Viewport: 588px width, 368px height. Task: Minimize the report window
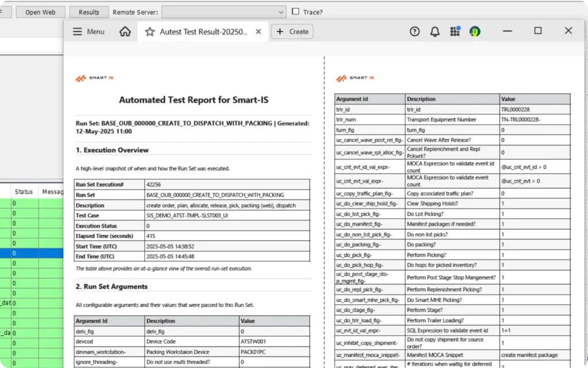click(508, 31)
